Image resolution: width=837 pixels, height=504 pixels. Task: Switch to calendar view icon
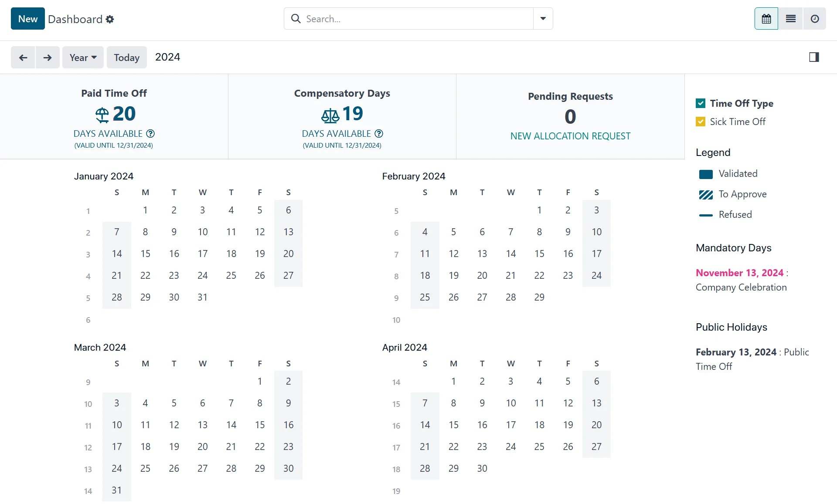point(766,19)
